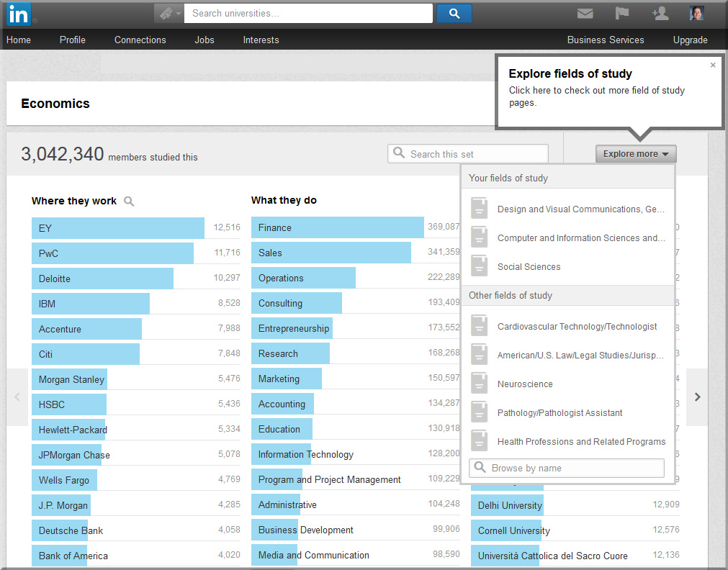Image resolution: width=728 pixels, height=570 pixels.
Task: Click the previous arrow on left edge
Action: pos(17,397)
